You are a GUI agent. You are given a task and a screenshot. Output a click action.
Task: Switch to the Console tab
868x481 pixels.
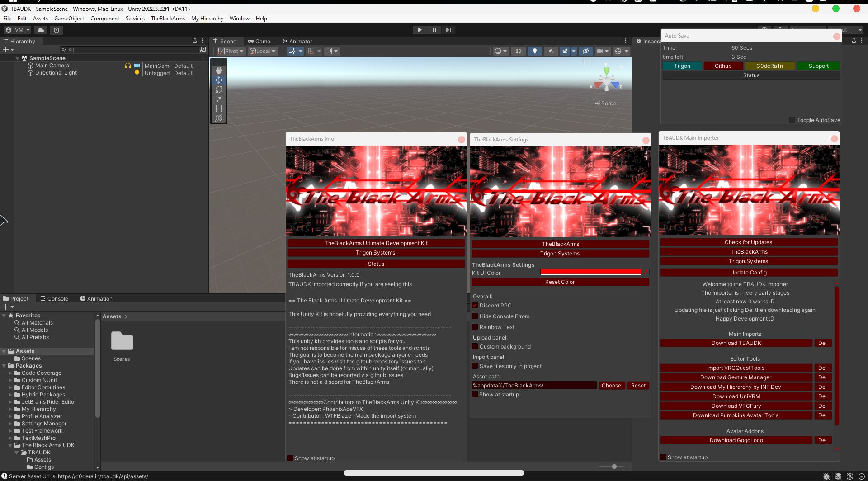[54, 299]
